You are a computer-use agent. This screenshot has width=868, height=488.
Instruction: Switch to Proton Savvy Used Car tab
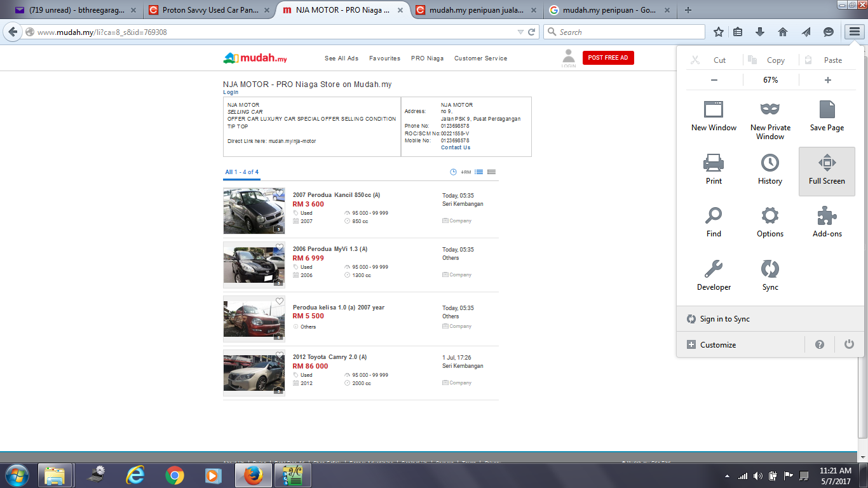click(x=209, y=10)
